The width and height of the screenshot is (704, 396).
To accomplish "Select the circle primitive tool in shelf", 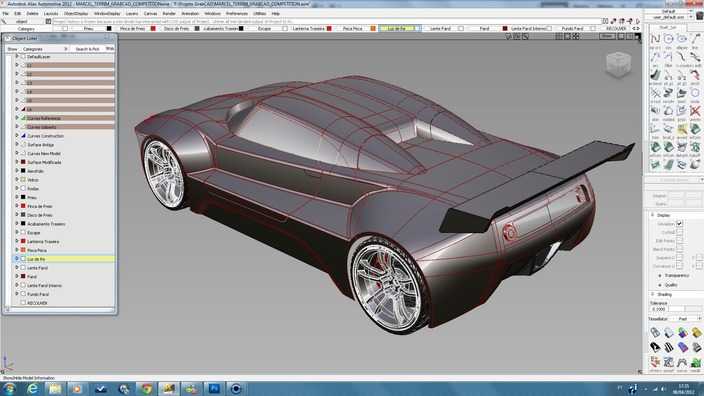I will 669,40.
